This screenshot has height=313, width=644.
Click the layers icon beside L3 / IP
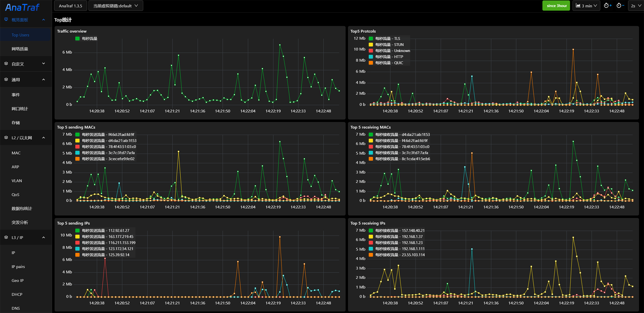point(6,238)
